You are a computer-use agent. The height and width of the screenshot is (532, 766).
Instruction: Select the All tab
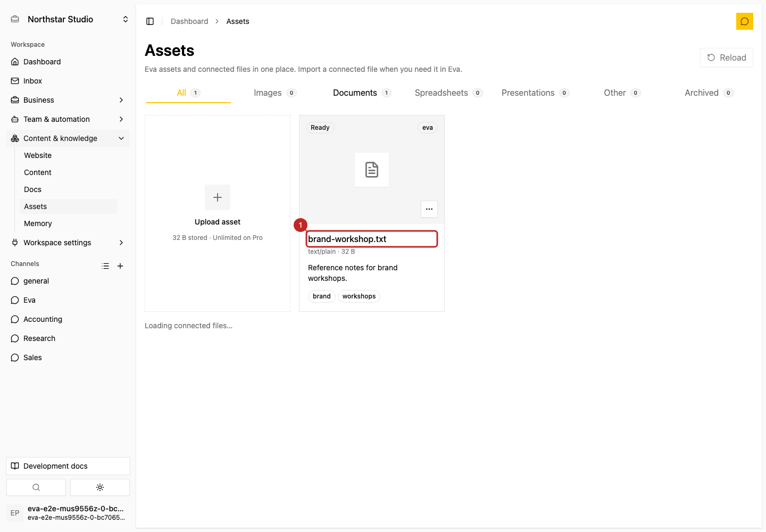(188, 93)
